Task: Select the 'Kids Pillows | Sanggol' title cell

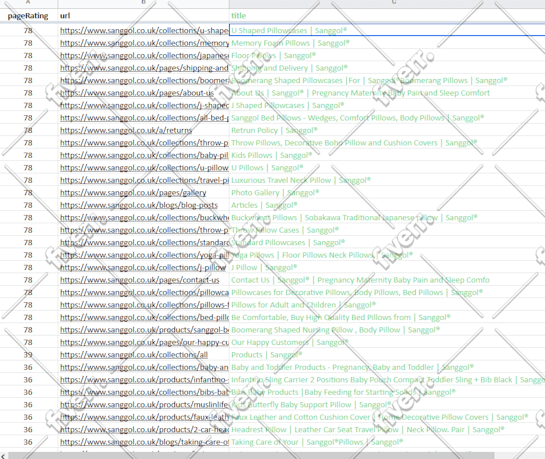Action: click(x=387, y=155)
